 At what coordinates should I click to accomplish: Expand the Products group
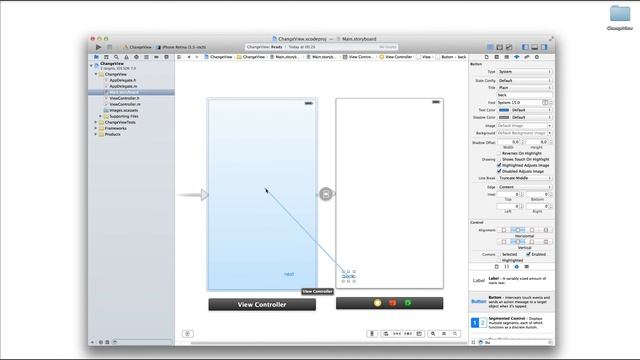coord(96,134)
